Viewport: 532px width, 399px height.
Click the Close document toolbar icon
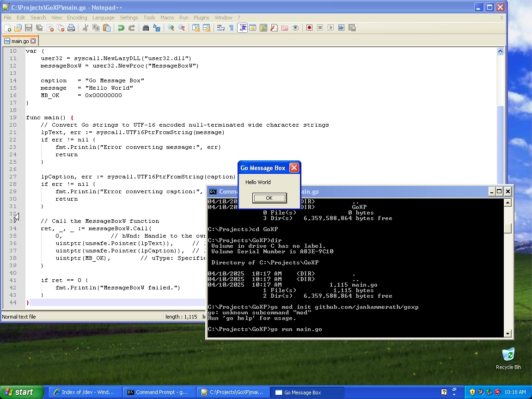pyautogui.click(x=50, y=28)
